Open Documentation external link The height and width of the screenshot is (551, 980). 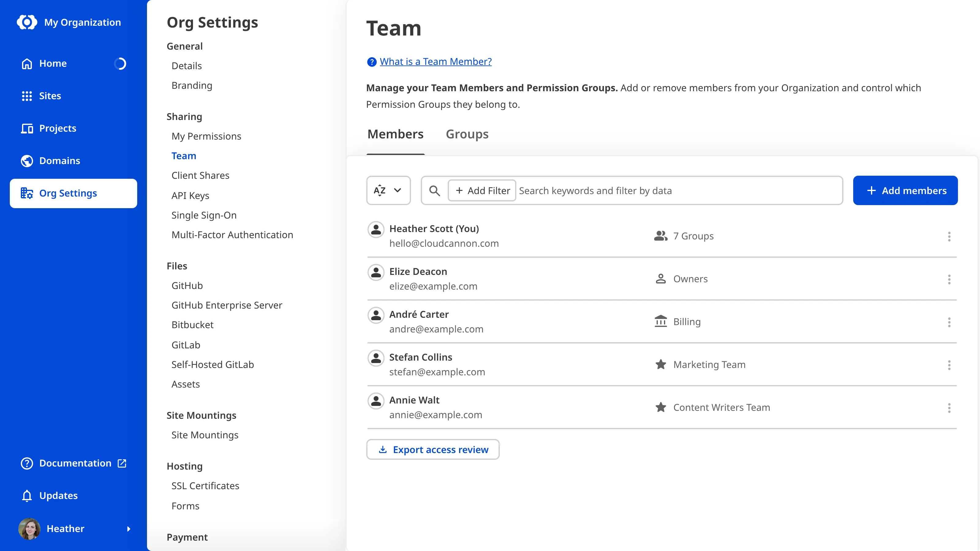click(73, 463)
